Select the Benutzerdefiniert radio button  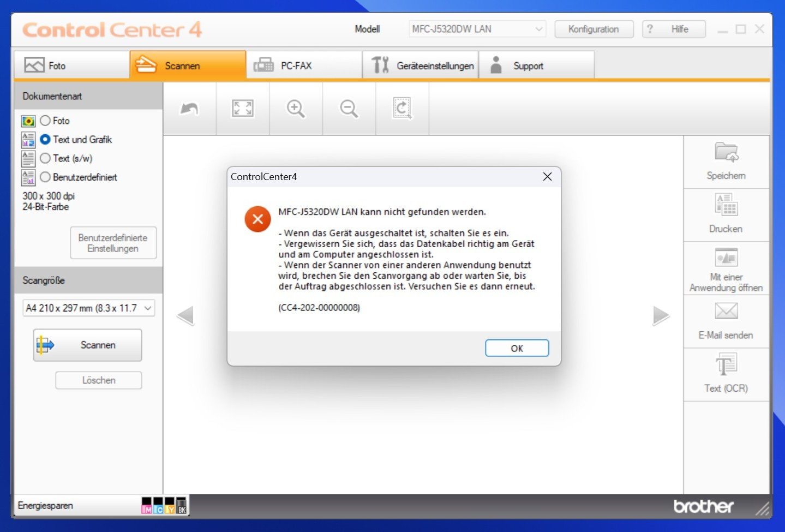(x=45, y=177)
